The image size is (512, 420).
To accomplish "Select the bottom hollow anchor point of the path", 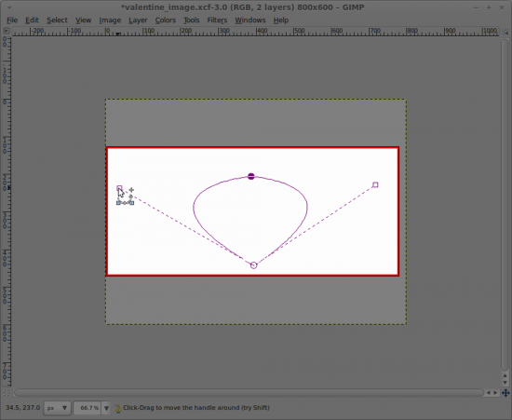I will tap(254, 265).
